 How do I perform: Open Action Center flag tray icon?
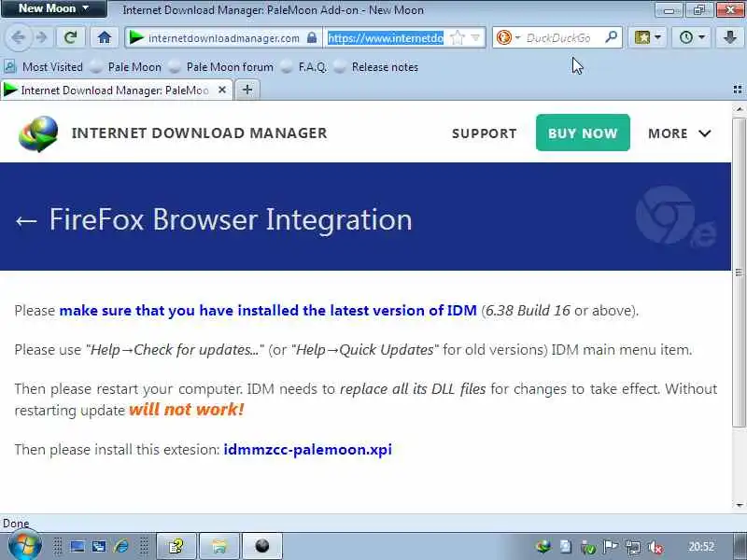click(x=611, y=547)
